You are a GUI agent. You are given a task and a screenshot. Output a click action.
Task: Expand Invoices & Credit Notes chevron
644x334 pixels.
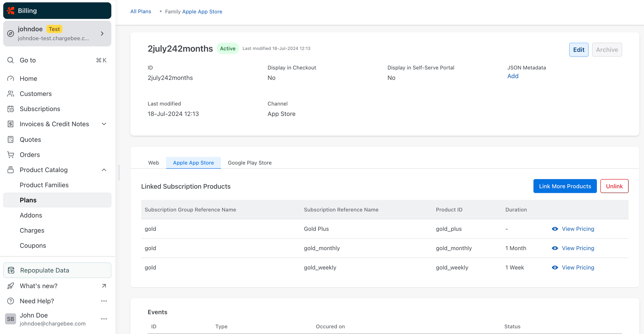(x=104, y=124)
